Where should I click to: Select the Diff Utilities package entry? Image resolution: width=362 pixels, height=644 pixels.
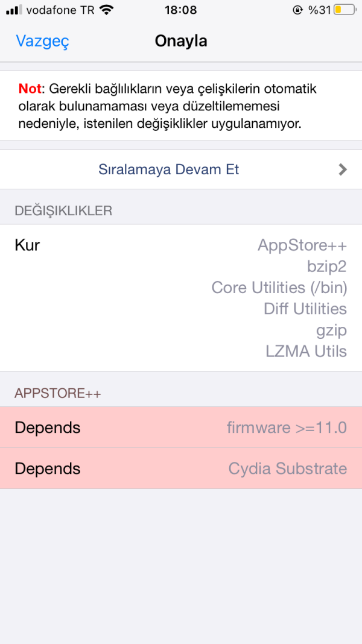(305, 309)
